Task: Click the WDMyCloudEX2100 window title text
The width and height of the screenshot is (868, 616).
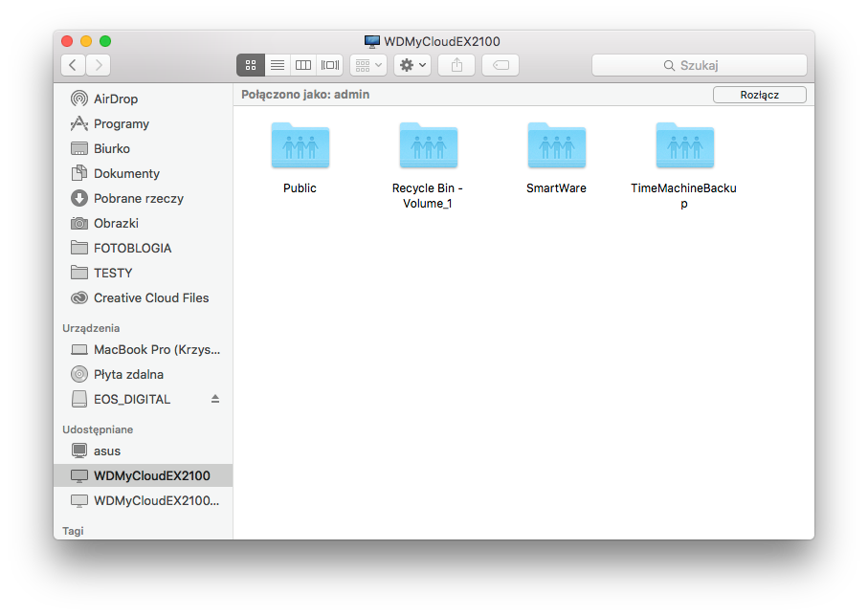Action: pos(442,41)
